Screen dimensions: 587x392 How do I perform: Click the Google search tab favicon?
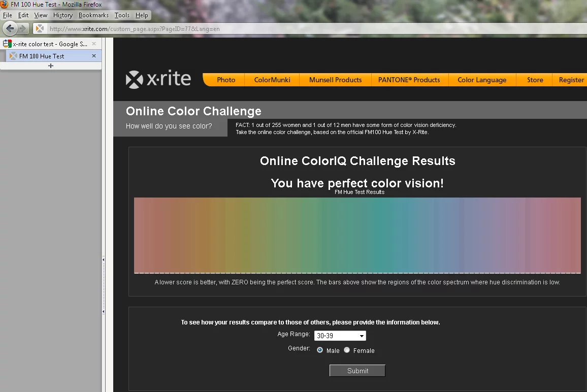(7, 44)
